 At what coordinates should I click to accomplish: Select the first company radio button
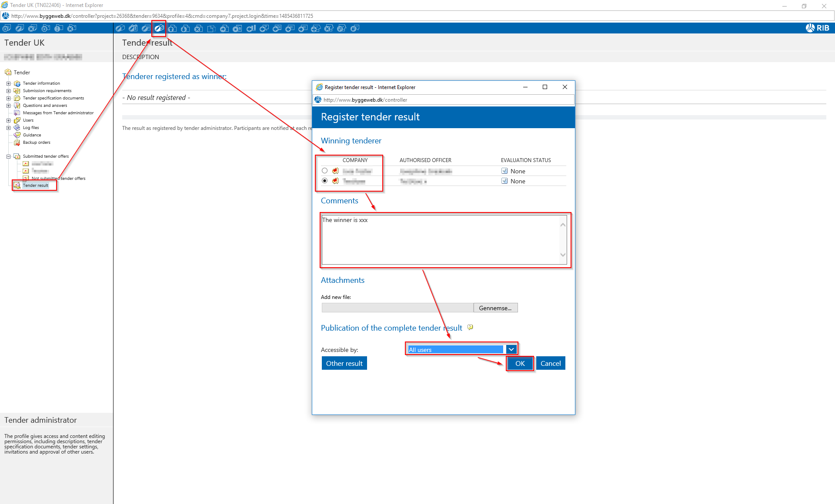pyautogui.click(x=325, y=171)
